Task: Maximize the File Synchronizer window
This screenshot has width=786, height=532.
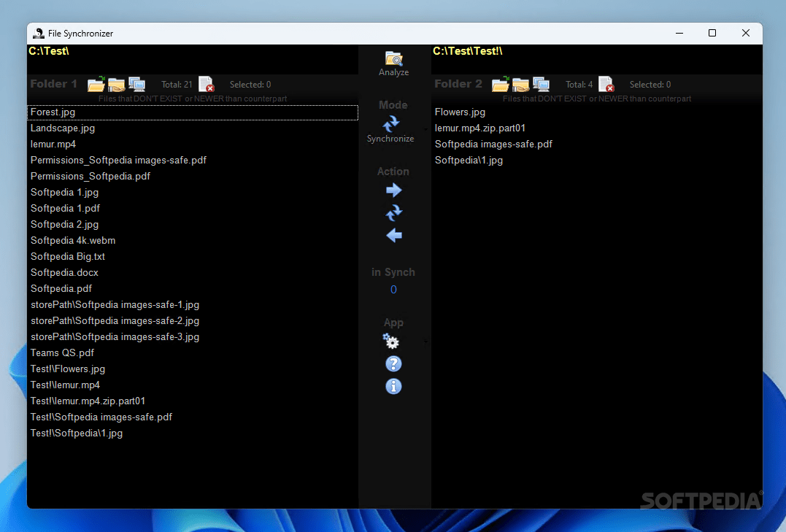Action: [712, 33]
